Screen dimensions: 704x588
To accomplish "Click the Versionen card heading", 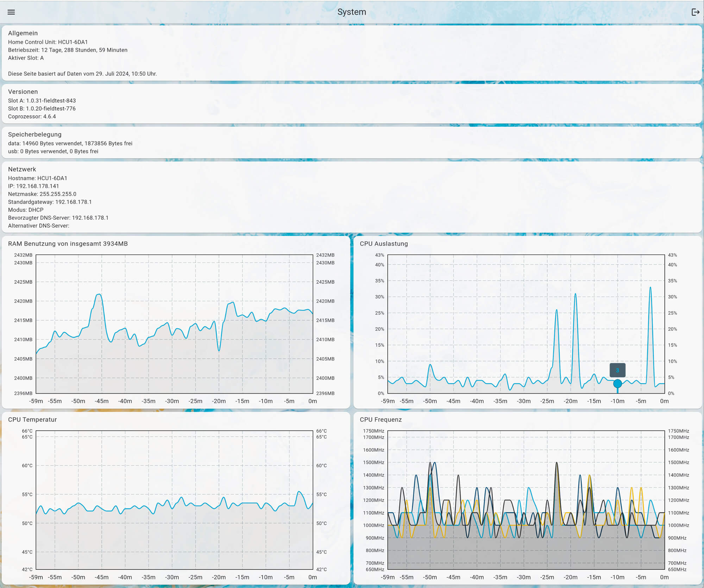I will click(x=23, y=92).
